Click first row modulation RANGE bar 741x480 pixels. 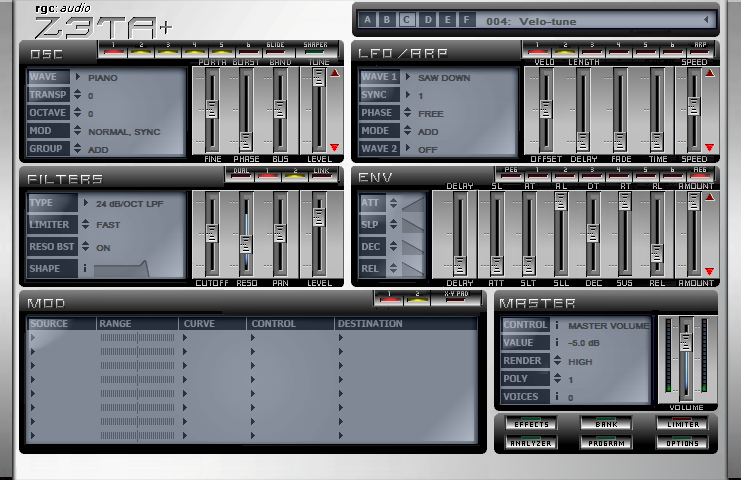(138, 337)
